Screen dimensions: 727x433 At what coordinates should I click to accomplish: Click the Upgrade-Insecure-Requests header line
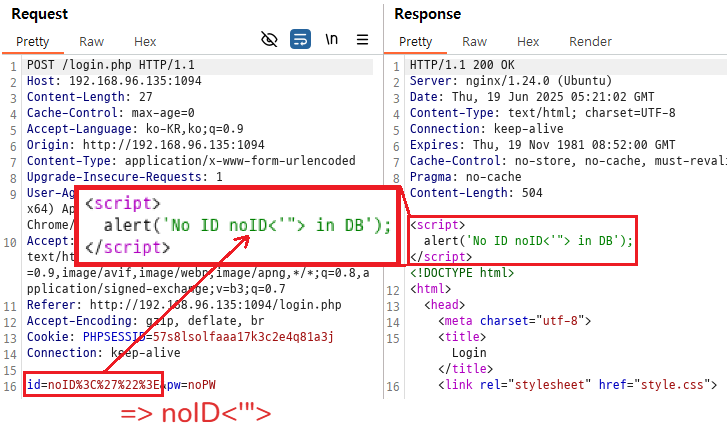tap(125, 177)
